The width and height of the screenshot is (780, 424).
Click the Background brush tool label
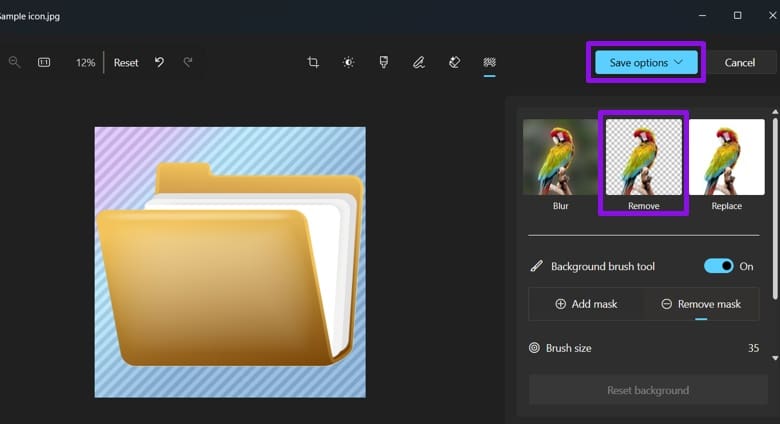point(603,267)
